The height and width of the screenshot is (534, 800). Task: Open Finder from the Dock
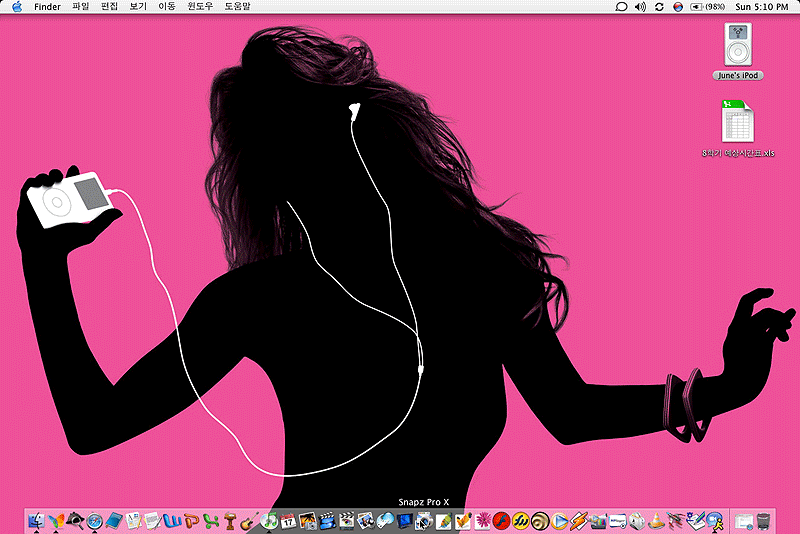pyautogui.click(x=37, y=520)
